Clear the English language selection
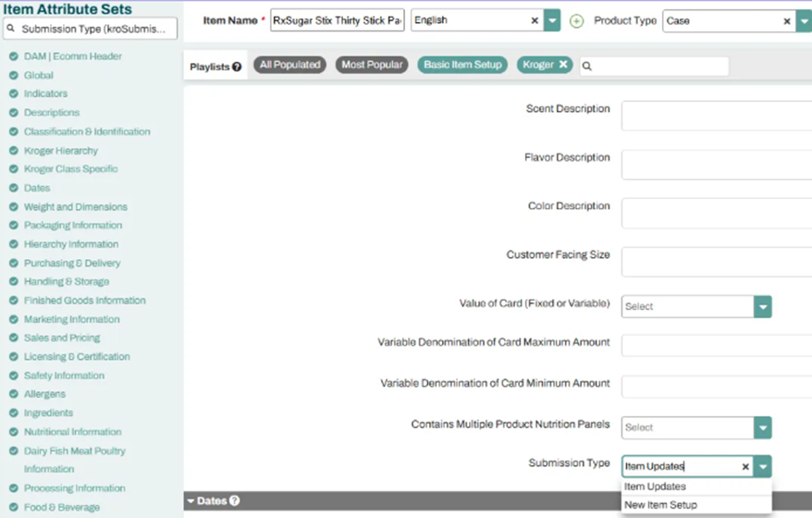 tap(535, 20)
